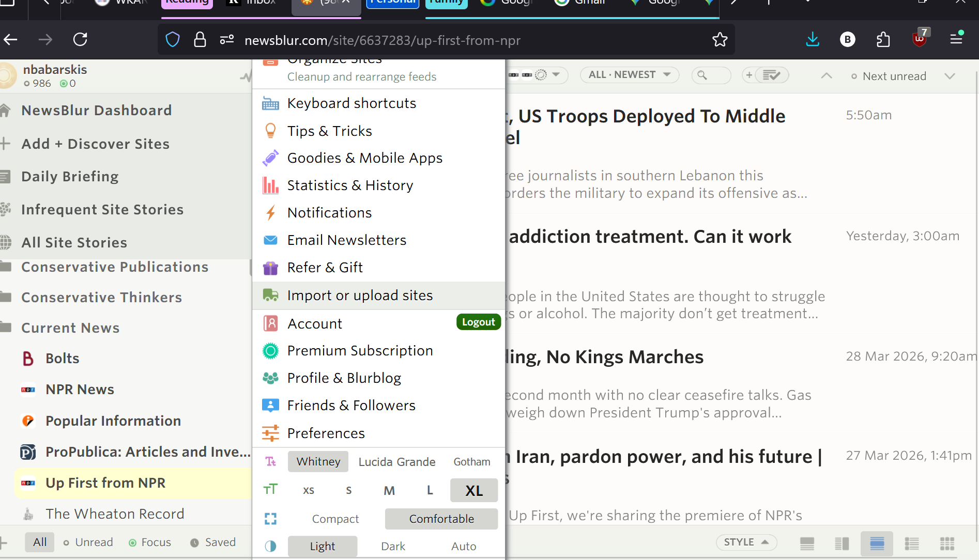This screenshot has width=979, height=560.
Task: Click the Refer & Gift present icon
Action: (270, 268)
